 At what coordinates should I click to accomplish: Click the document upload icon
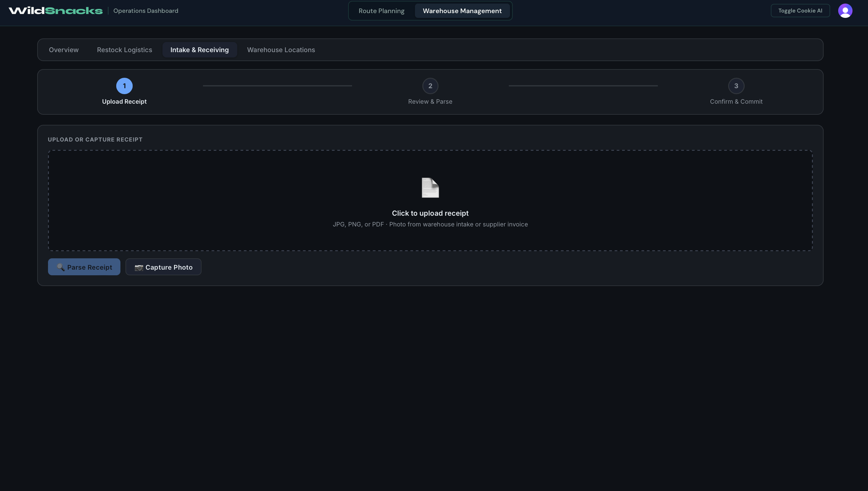(430, 188)
